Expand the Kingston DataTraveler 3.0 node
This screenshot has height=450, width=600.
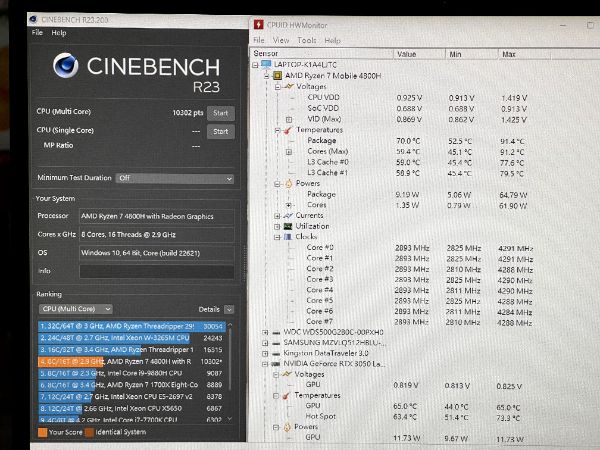pos(265,354)
